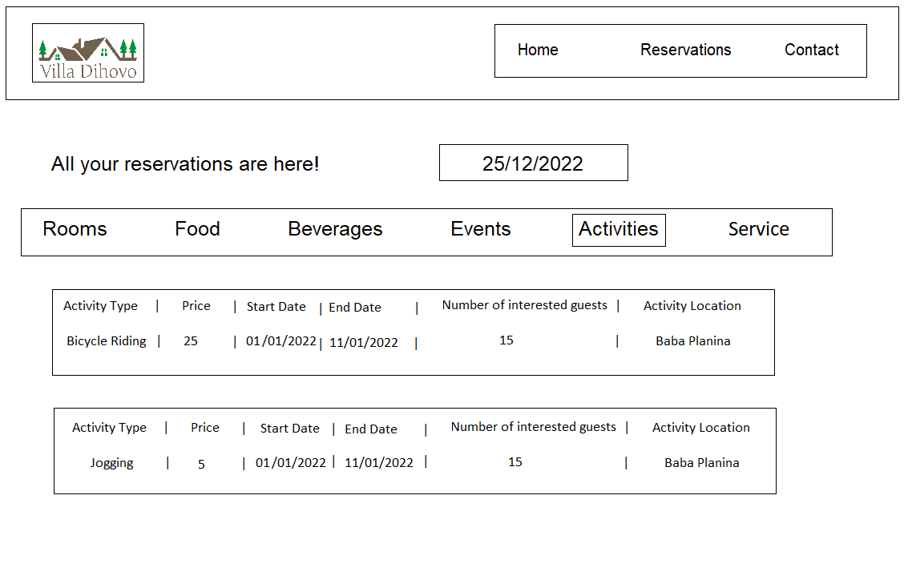This screenshot has width=904, height=588.
Task: Open the Contact page
Action: (811, 50)
